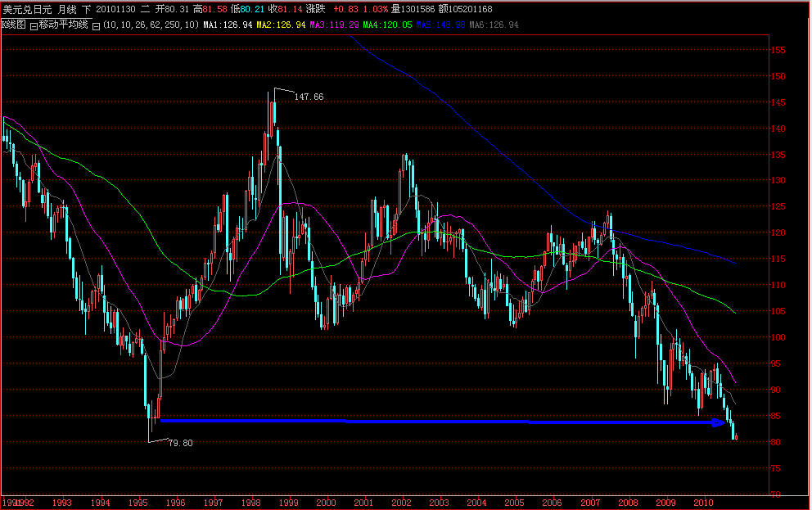Collapse the 移动平均线 indicator box
The image size is (812, 510).
34,26
